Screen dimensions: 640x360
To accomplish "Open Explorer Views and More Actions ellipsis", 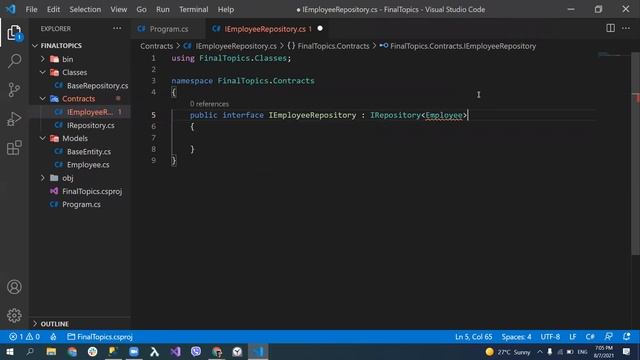I will tap(117, 29).
